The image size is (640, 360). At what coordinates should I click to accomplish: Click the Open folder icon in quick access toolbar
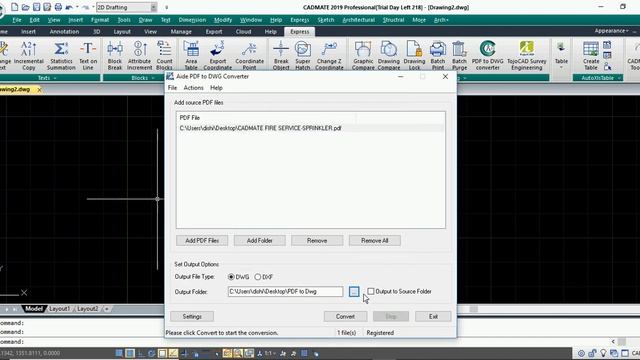click(25, 7)
